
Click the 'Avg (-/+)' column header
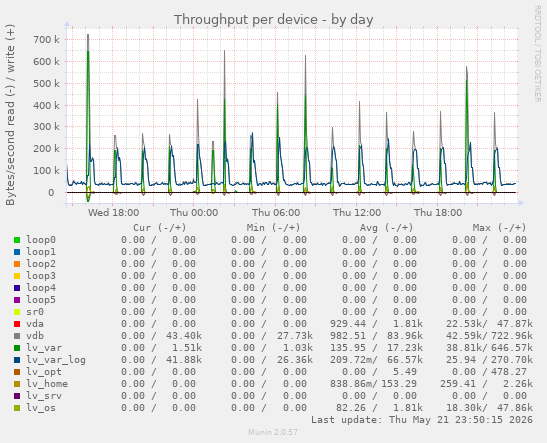pos(387,228)
